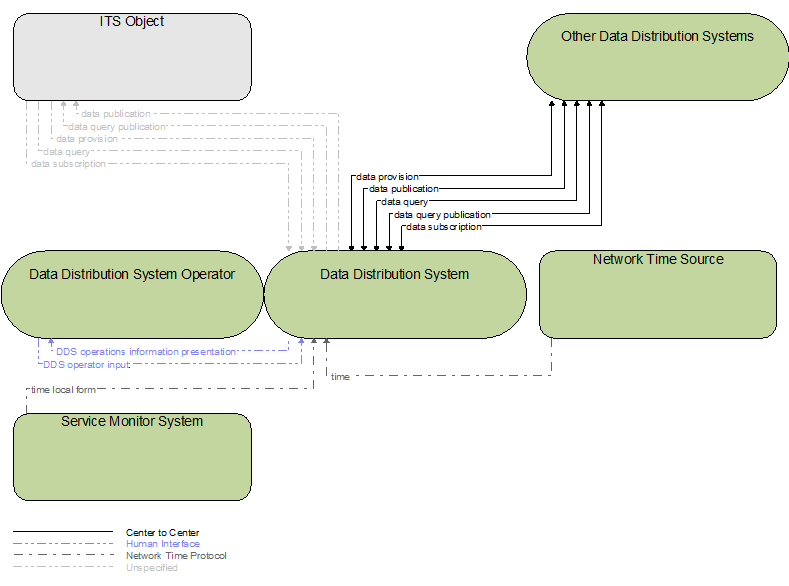Viewport: 789px width, 586px height.
Task: Select 'DDS operations information presentation' label
Action: coord(146,352)
